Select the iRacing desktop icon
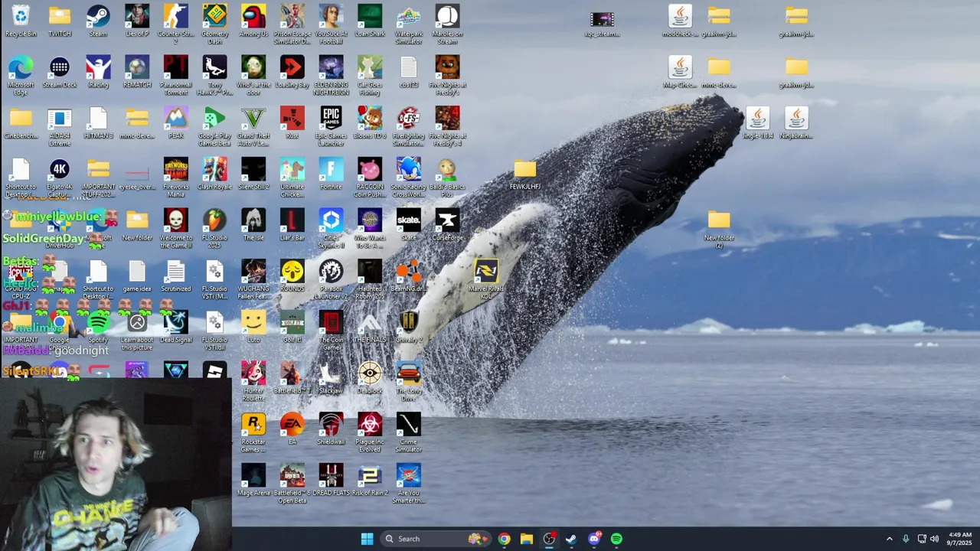Image resolution: width=980 pixels, height=551 pixels. click(98, 72)
